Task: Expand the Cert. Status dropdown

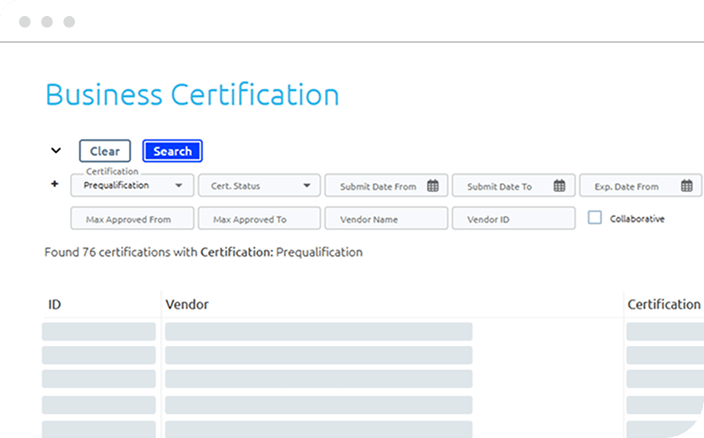Action: [259, 186]
